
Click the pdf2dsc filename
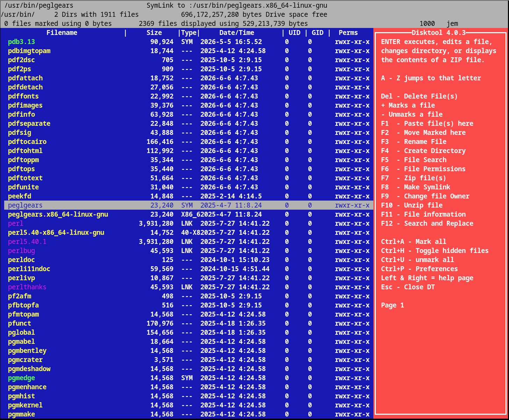22,60
